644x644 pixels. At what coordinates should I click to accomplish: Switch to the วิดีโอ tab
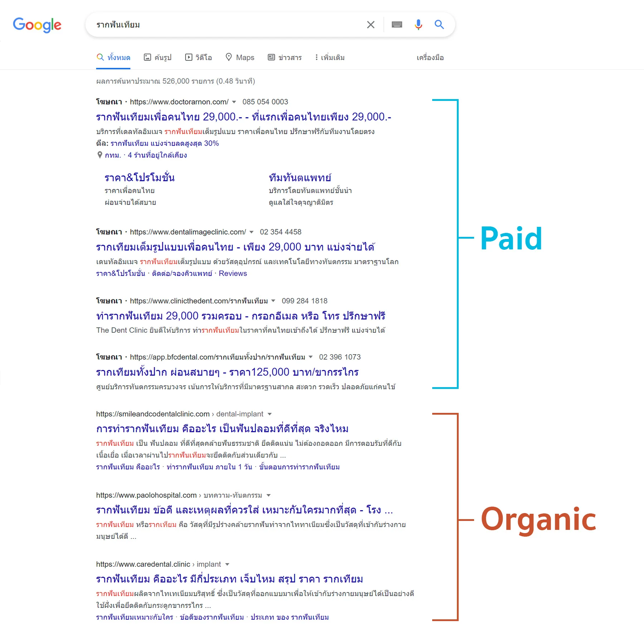pos(199,58)
